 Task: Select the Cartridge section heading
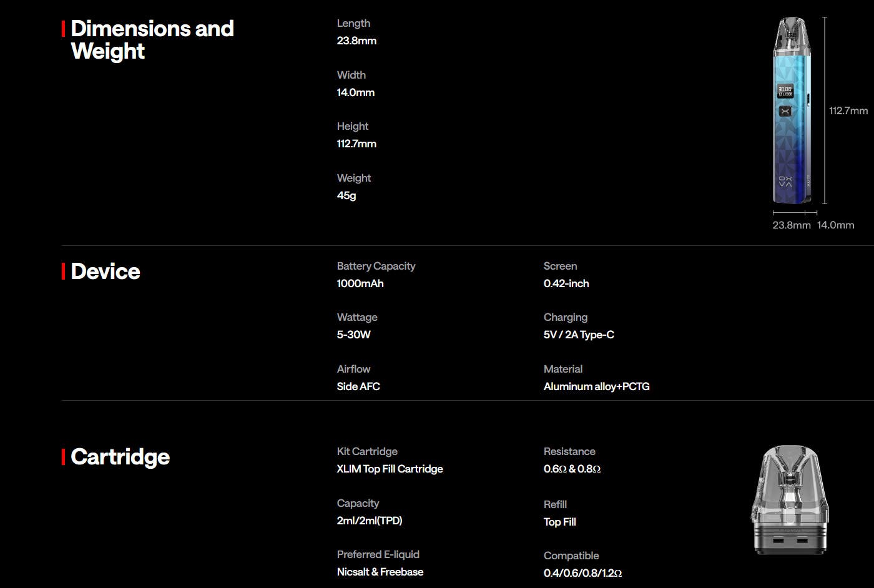click(120, 457)
